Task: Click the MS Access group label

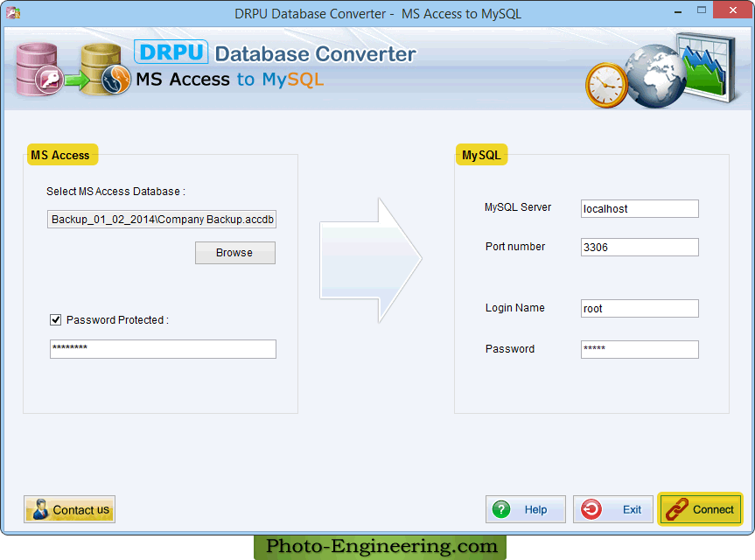Action: point(60,155)
